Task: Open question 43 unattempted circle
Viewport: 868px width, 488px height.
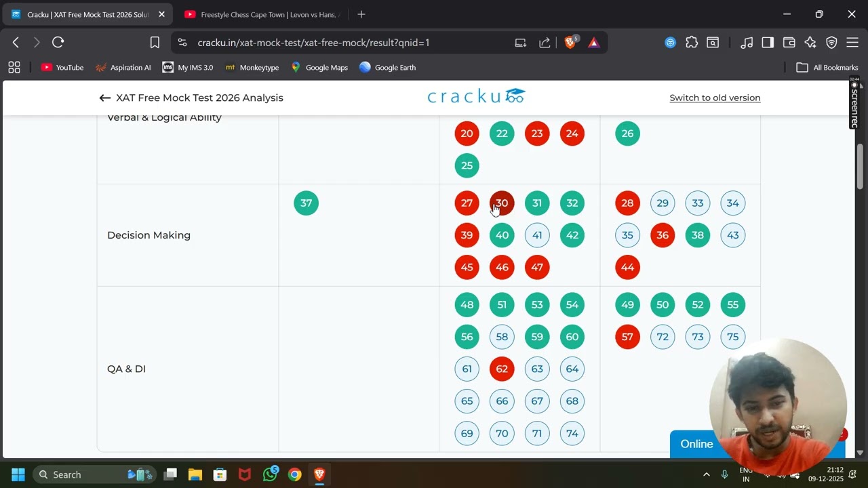Action: point(733,235)
